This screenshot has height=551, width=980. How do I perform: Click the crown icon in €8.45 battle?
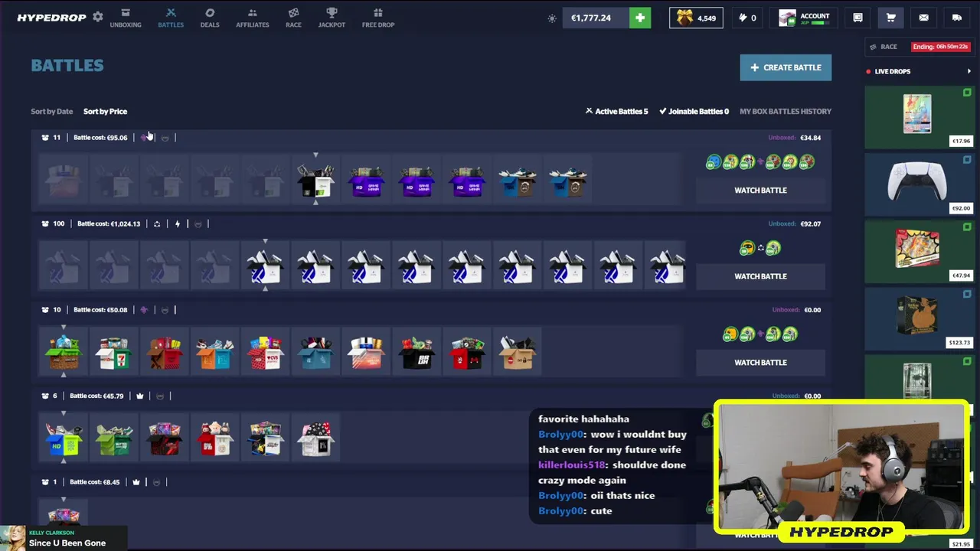[x=136, y=482]
